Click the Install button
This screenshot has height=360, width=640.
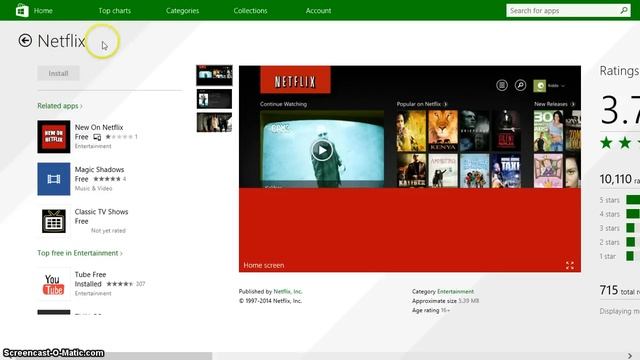58,73
